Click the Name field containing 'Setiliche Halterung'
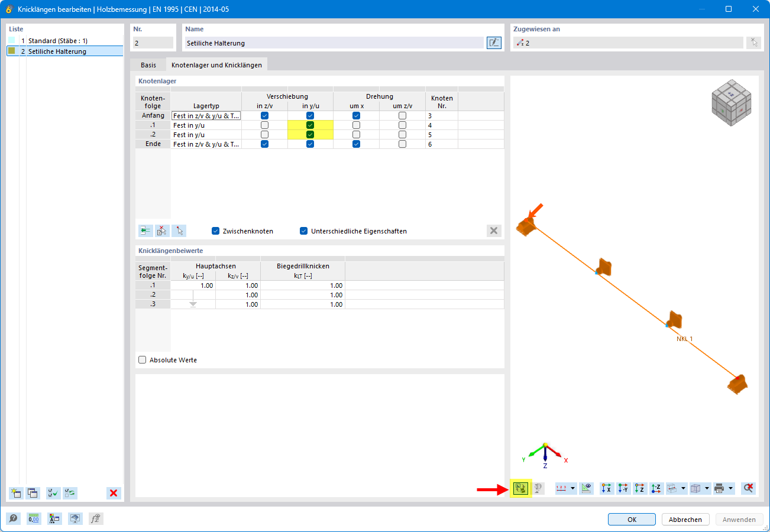Viewport: 770px width, 532px height. coord(334,43)
